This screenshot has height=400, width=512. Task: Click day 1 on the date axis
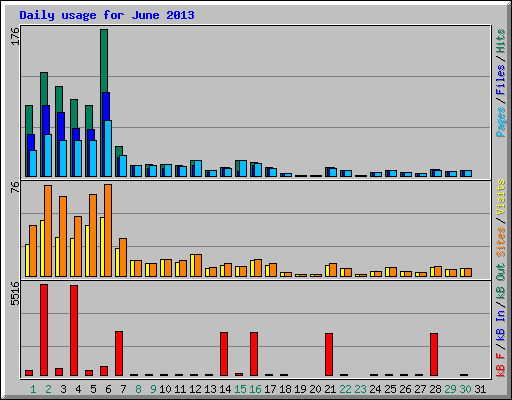click(x=33, y=389)
